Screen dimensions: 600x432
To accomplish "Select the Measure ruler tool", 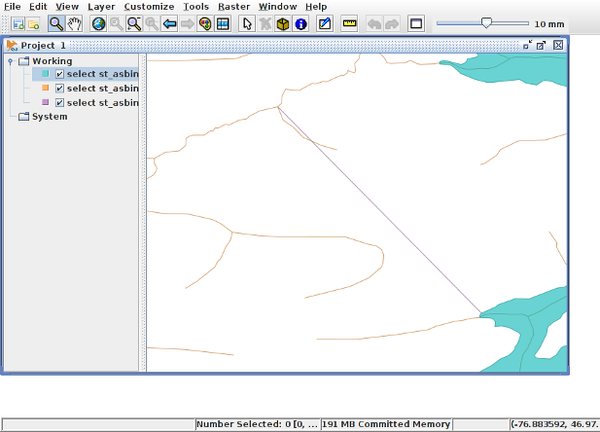I will pos(349,23).
